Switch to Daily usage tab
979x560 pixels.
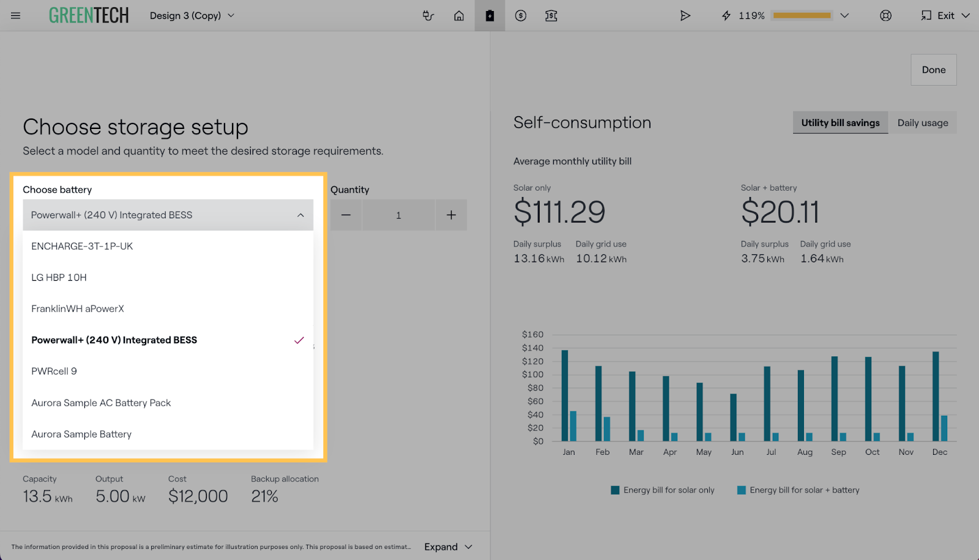(923, 123)
